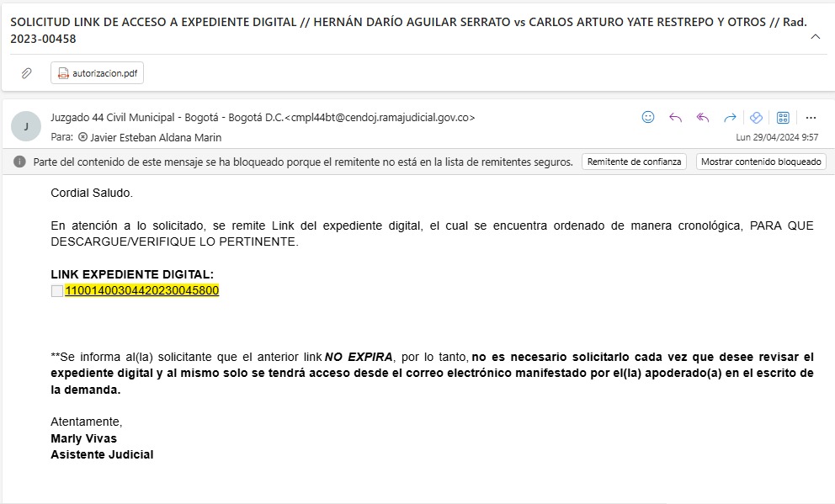Click the Asistente Judicial title text

(x=102, y=455)
